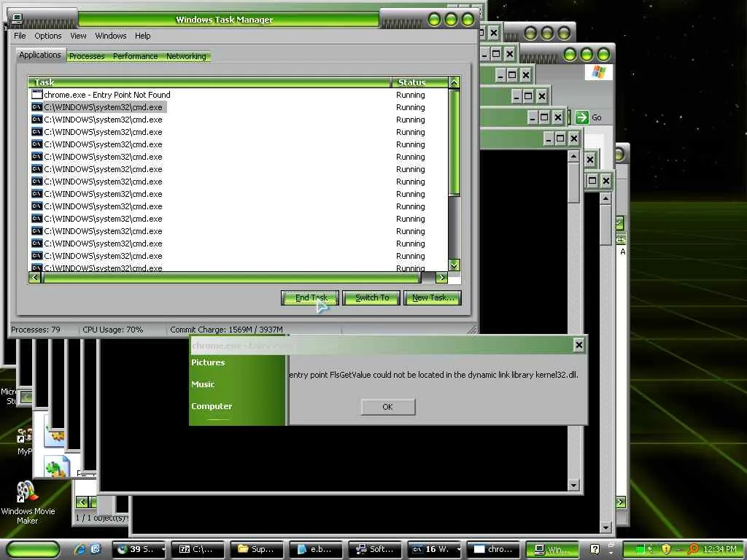Click the green CPU meter tray icon

click(x=640, y=549)
